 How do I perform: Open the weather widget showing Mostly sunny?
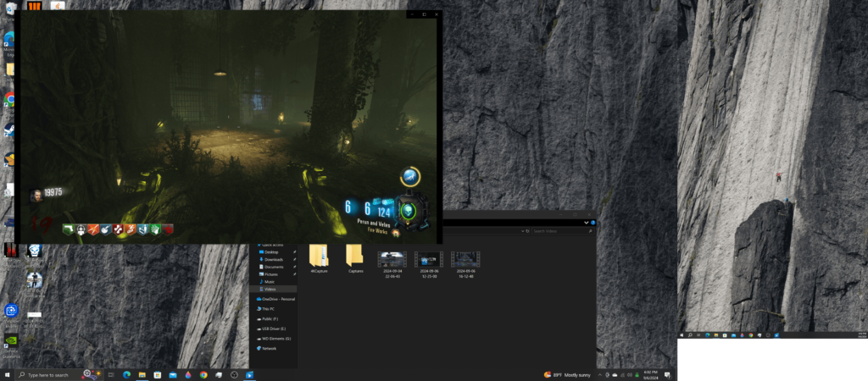[567, 375]
